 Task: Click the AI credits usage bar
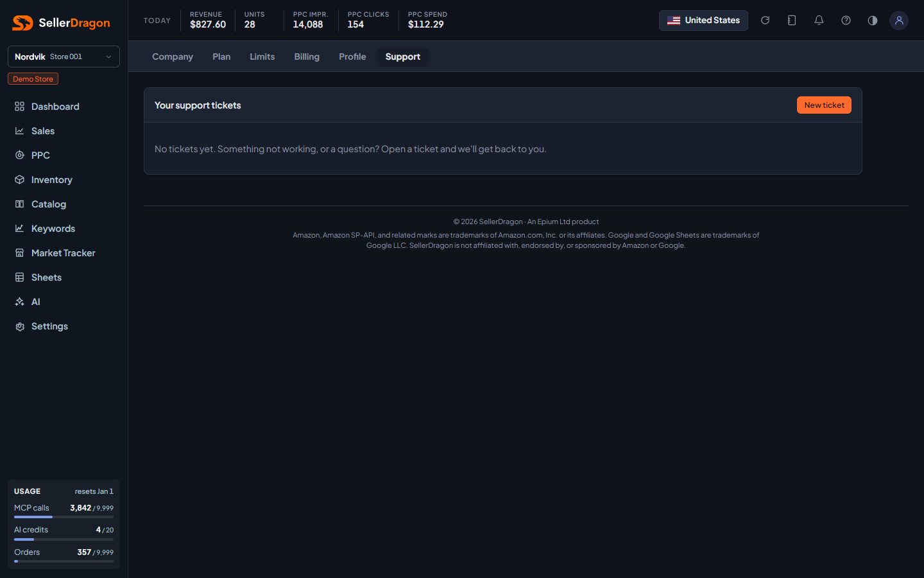tap(64, 539)
